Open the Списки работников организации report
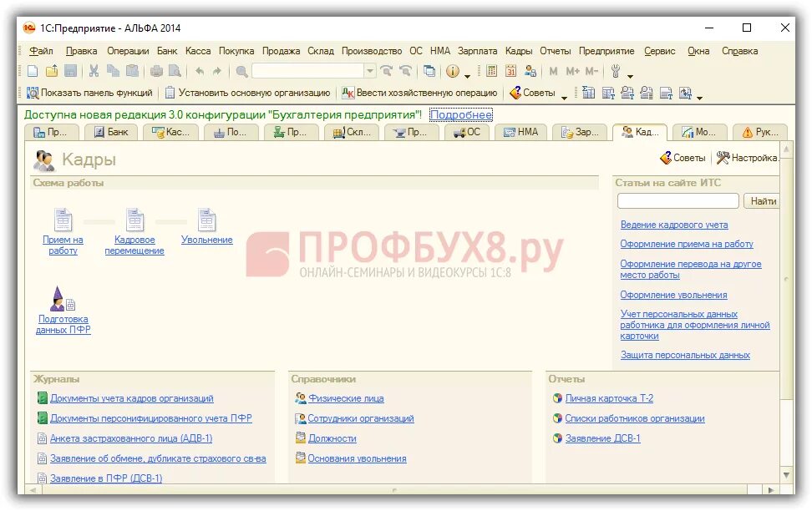 pos(634,418)
